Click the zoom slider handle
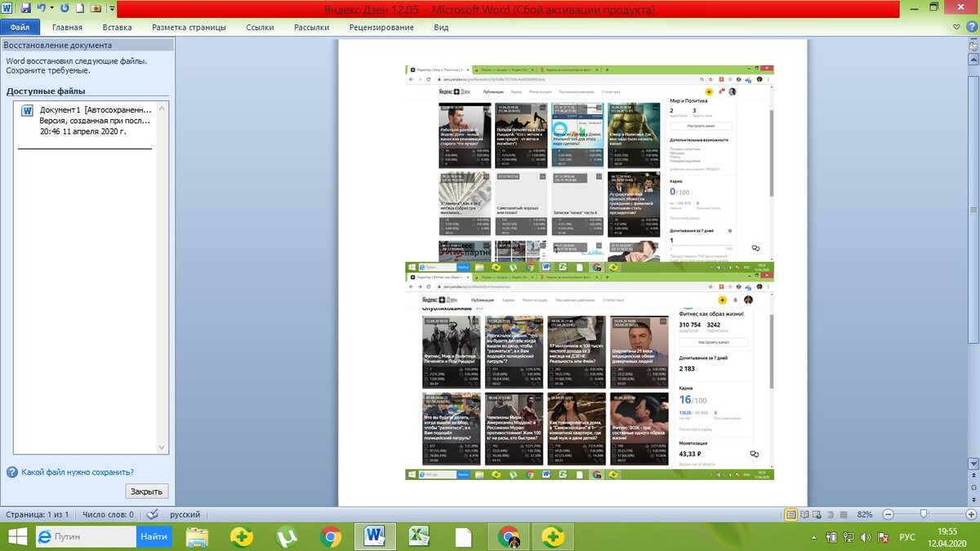 (x=923, y=514)
